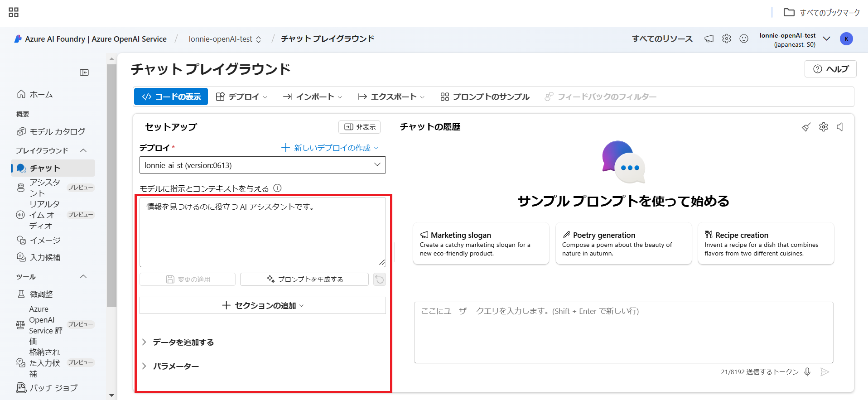Click the microphone icon

(807, 372)
